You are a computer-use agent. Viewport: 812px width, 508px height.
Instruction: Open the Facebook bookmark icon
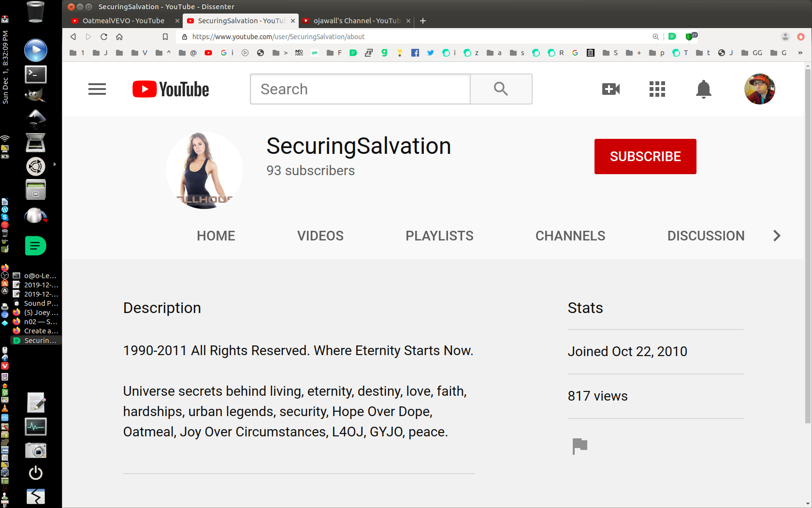tap(415, 53)
